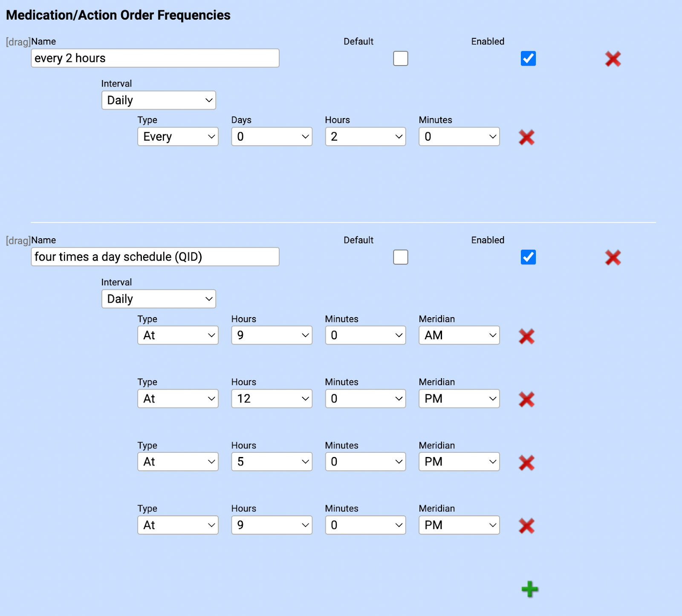Disable Enabled checkbox for QID schedule

coord(528,257)
